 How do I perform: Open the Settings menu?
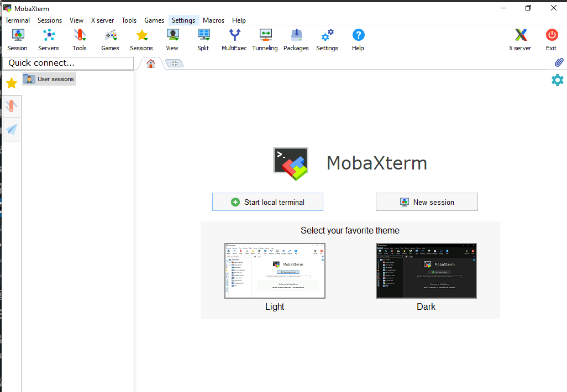click(x=183, y=20)
